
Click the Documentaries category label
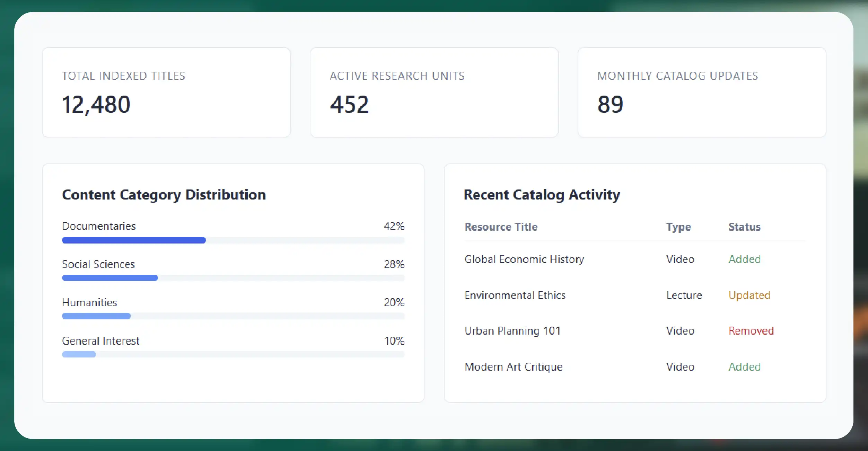pyautogui.click(x=99, y=226)
